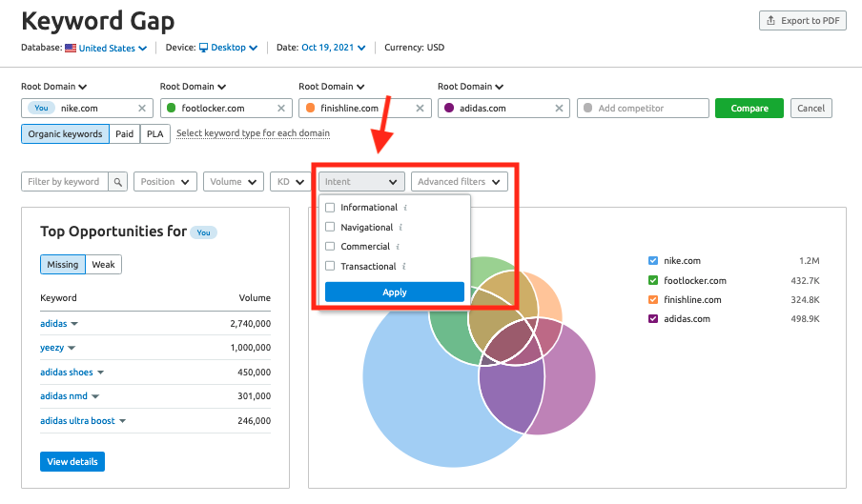862x504 pixels.
Task: Click the Filter by keyword input field
Action: coord(65,182)
